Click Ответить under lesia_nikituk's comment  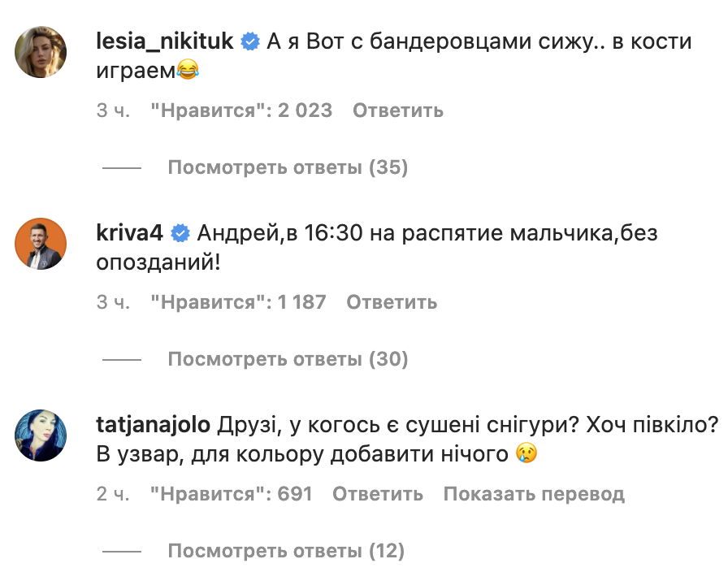(396, 110)
